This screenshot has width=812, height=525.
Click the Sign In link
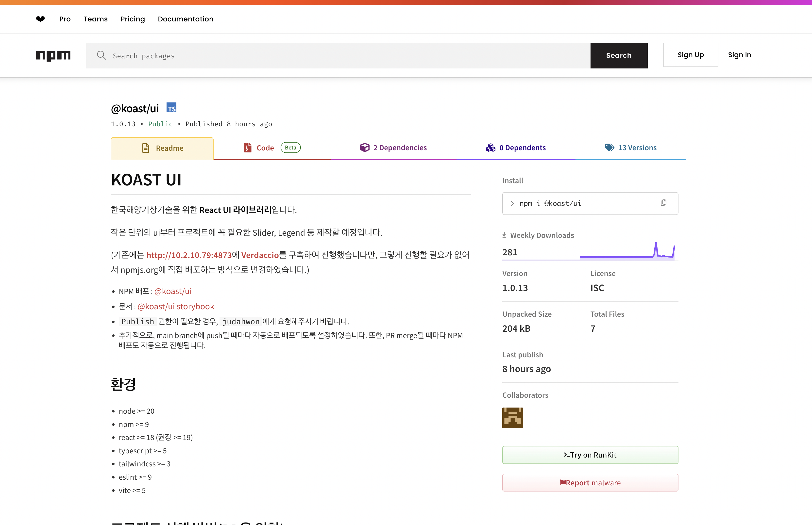click(740, 55)
